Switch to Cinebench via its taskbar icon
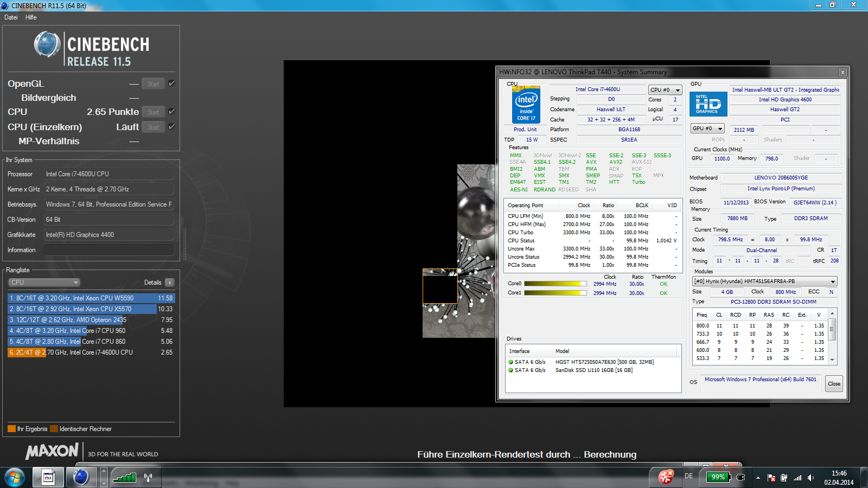The height and width of the screenshot is (488, 868). coord(81,477)
